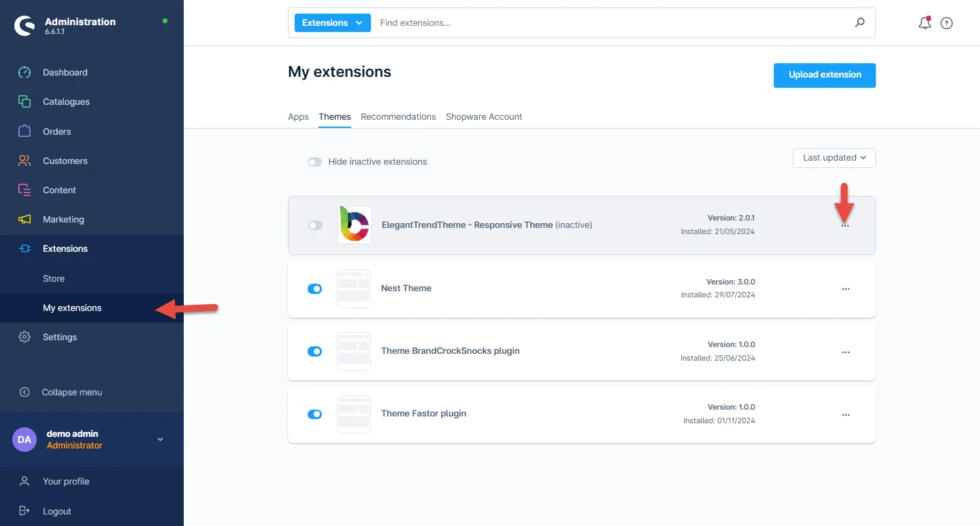Click the Upload extension button
This screenshot has width=980, height=526.
[x=824, y=75]
